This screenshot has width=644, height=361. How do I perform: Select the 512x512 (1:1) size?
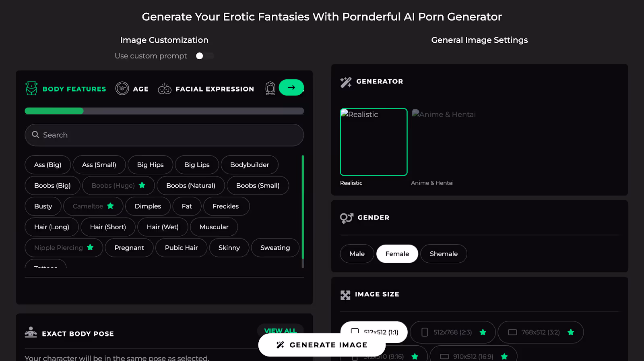click(374, 332)
